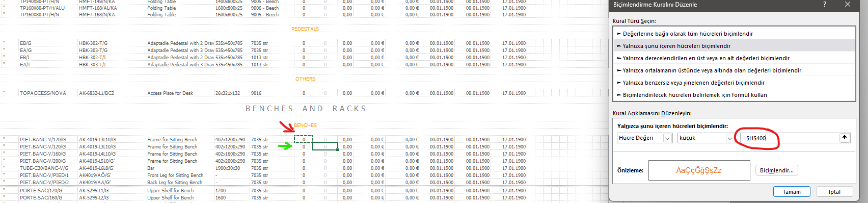The image size is (868, 203).
Task: Select the Back Leg for Sitting Bench cell
Action: 175,183
